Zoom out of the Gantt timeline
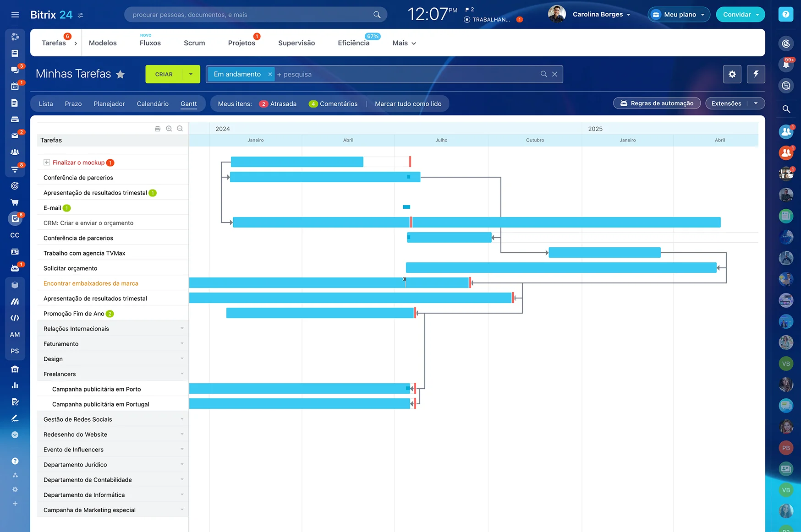Image resolution: width=801 pixels, height=532 pixels. (x=180, y=129)
